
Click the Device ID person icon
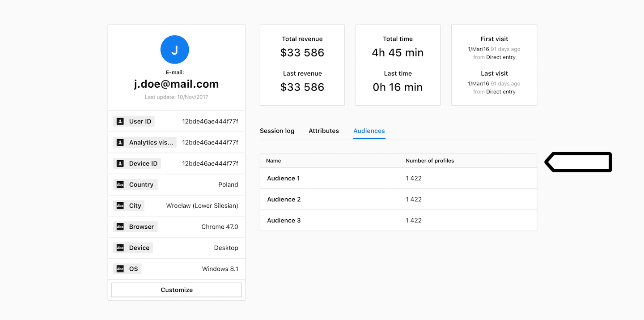[120, 163]
